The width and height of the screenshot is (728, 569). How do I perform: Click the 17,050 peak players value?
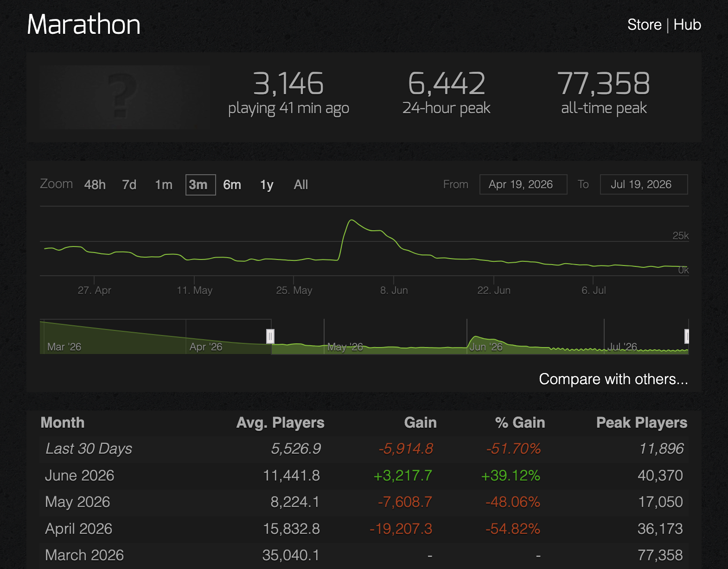point(661,502)
